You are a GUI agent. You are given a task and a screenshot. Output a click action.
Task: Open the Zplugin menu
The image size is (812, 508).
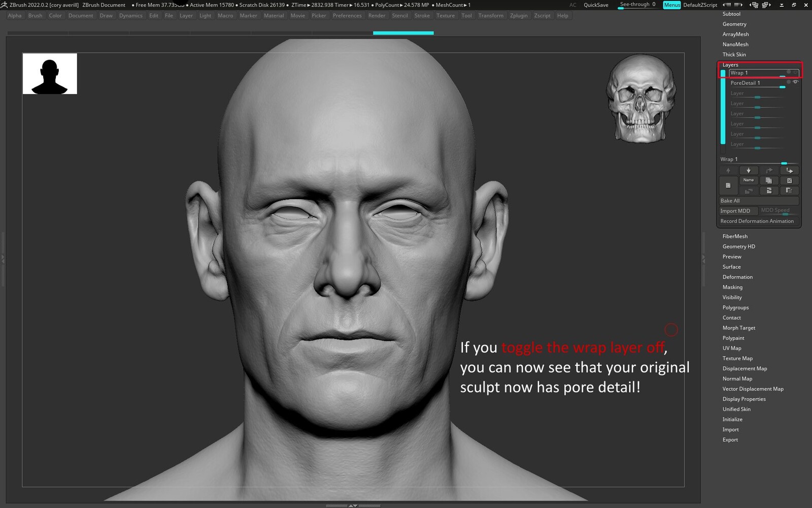519,16
